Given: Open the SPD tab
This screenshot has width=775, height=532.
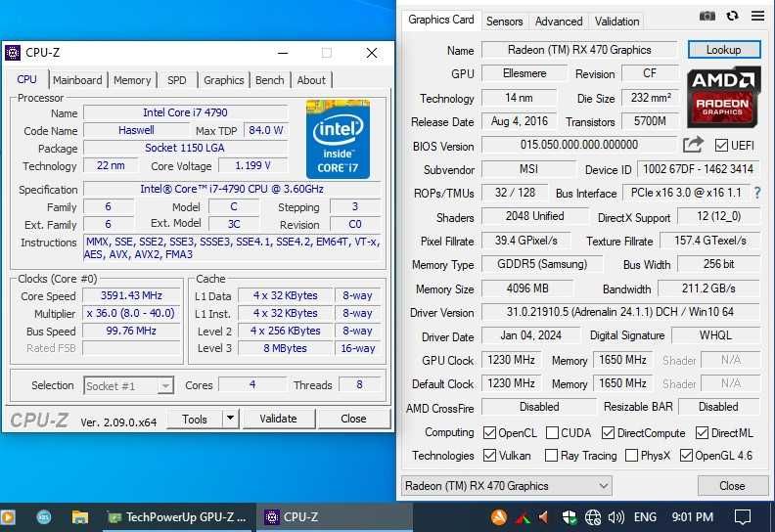Looking at the screenshot, I should (177, 80).
